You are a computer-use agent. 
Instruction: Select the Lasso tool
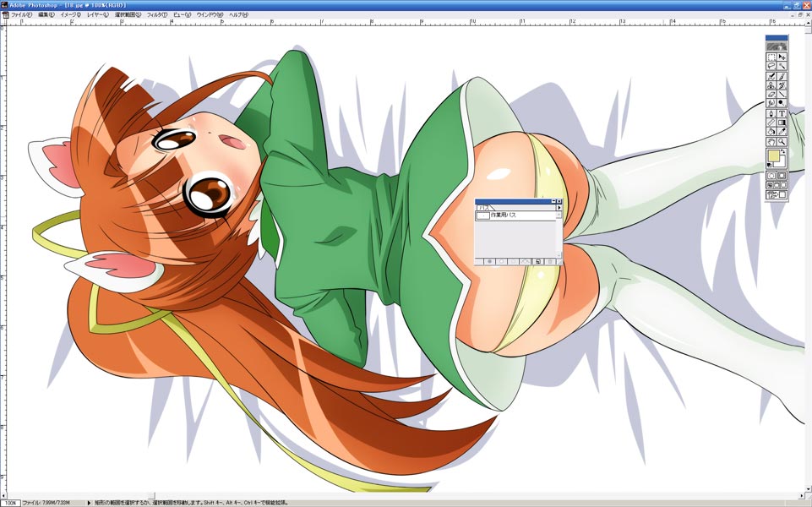pos(771,65)
